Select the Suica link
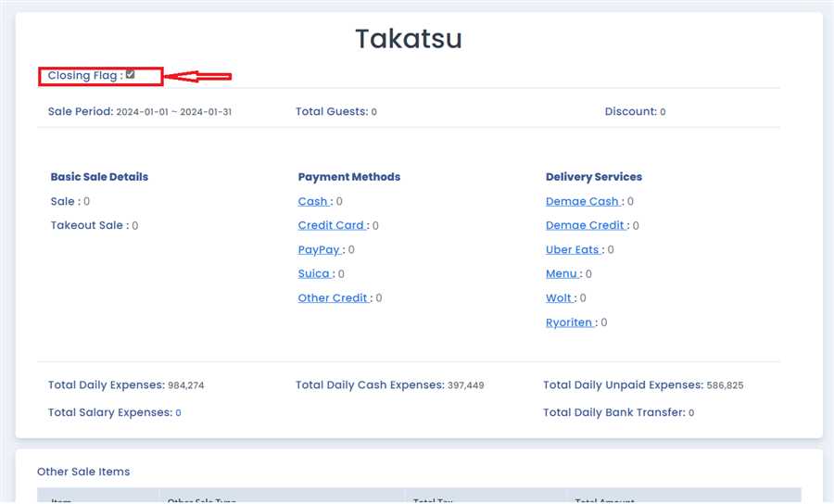 click(314, 273)
